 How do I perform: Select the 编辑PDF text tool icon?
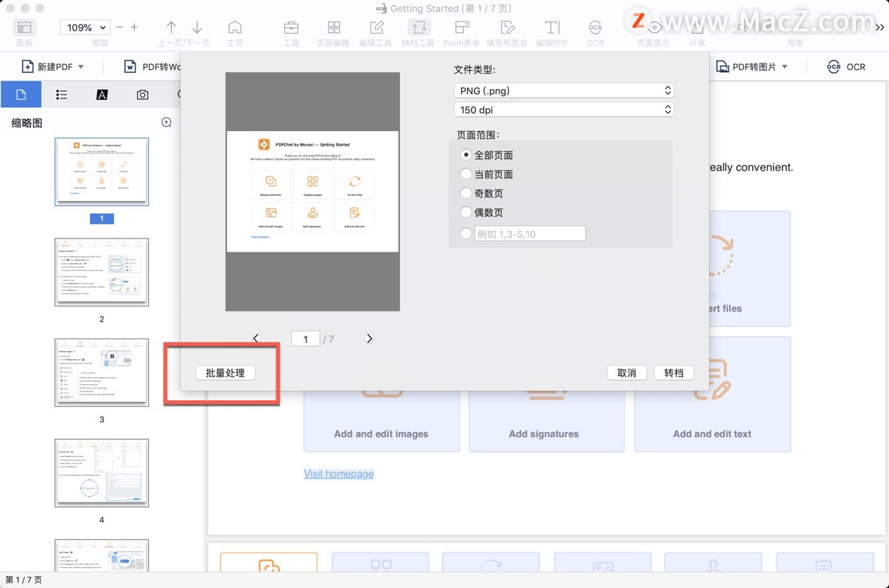(552, 28)
